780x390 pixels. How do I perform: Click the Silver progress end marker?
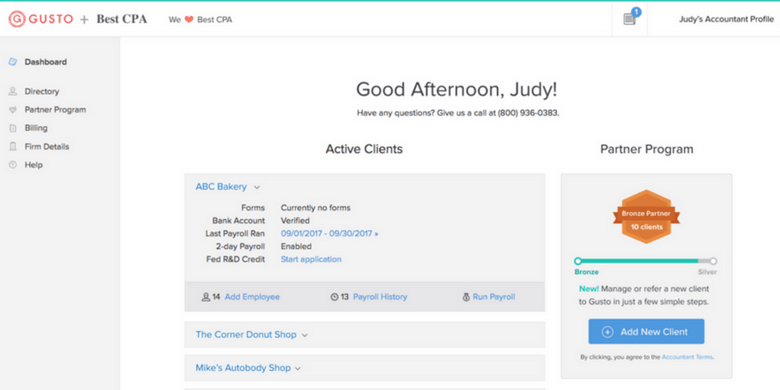[713, 261]
